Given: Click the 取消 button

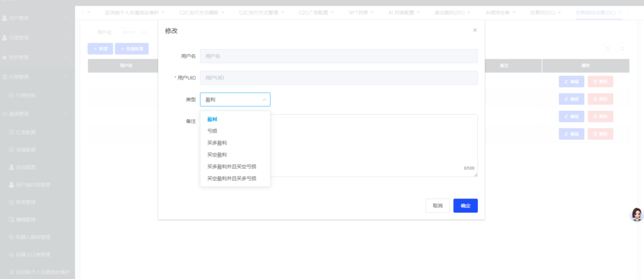Looking at the screenshot, I should point(437,206).
